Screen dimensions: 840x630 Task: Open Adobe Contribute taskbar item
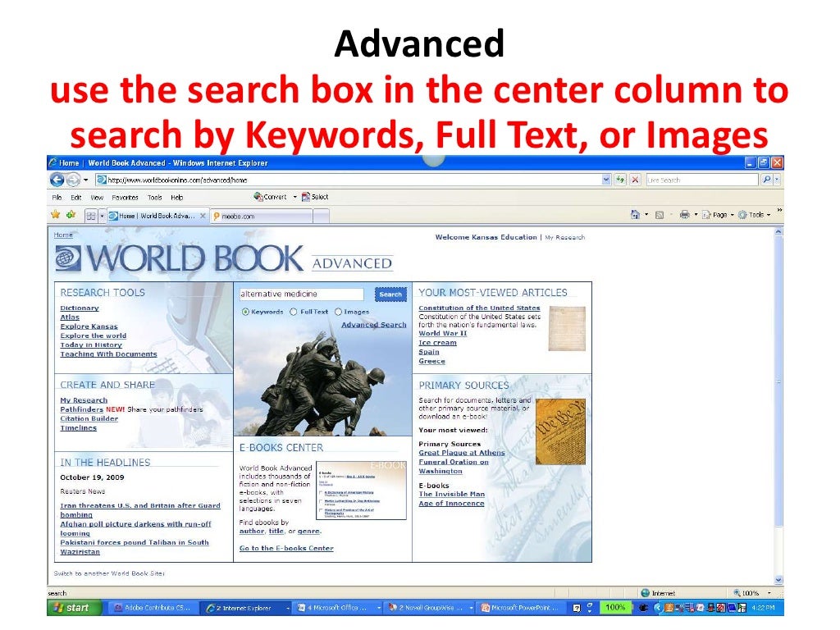point(152,608)
